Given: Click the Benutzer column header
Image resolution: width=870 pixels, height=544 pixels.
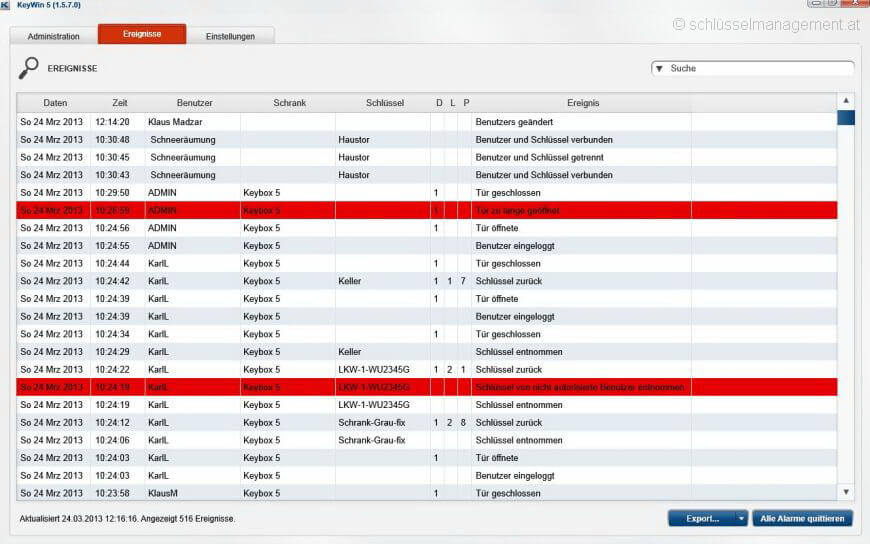Looking at the screenshot, I should point(194,103).
